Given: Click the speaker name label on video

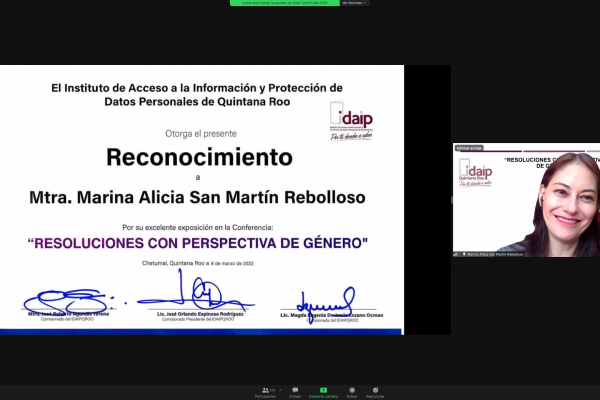Looking at the screenshot, I should tap(495, 254).
